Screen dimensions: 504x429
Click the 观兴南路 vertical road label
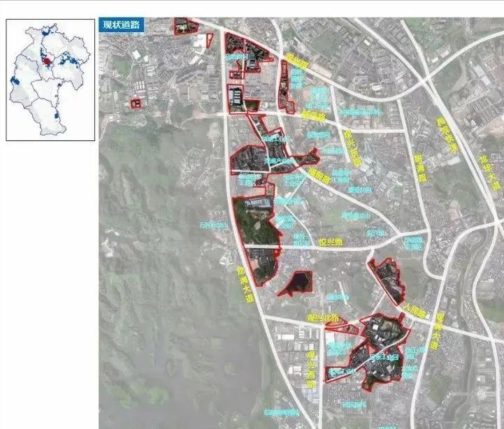(x=311, y=370)
